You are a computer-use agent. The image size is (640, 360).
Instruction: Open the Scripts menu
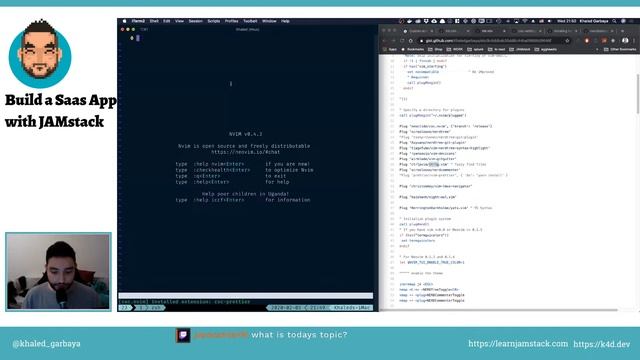click(213, 21)
